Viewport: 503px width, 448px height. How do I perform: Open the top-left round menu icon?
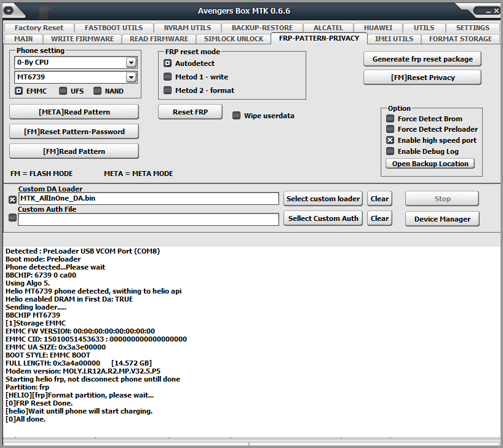click(x=9, y=11)
